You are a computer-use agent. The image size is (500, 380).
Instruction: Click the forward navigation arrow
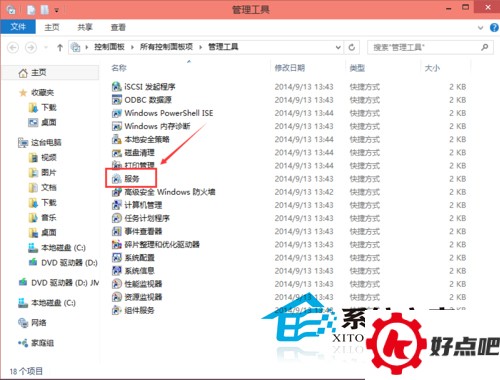(x=31, y=48)
